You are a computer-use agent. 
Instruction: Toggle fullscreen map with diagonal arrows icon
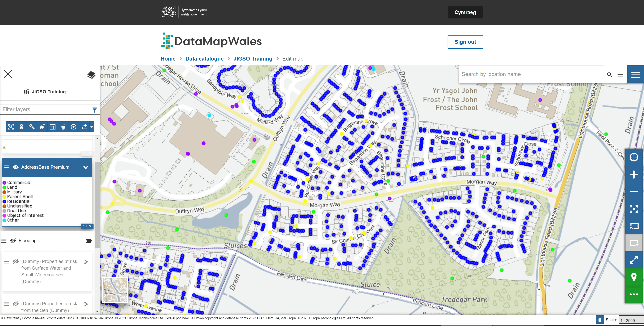(x=634, y=260)
